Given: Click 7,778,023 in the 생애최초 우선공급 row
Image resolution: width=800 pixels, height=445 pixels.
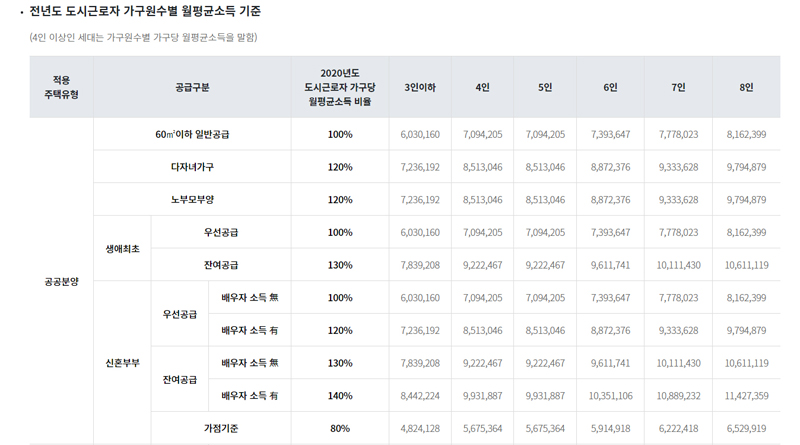Looking at the screenshot, I should (x=678, y=232).
